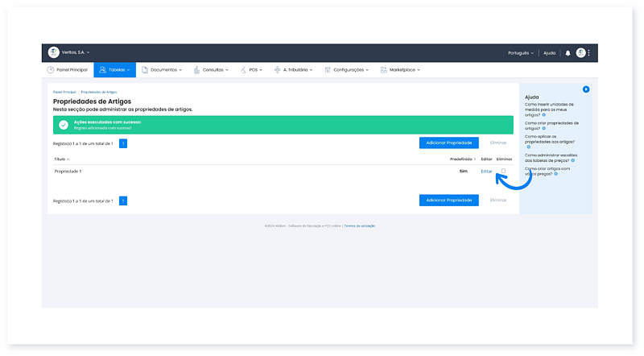Open the Português language dropdown
Viewport: 644px width, 356px height.
coord(520,53)
